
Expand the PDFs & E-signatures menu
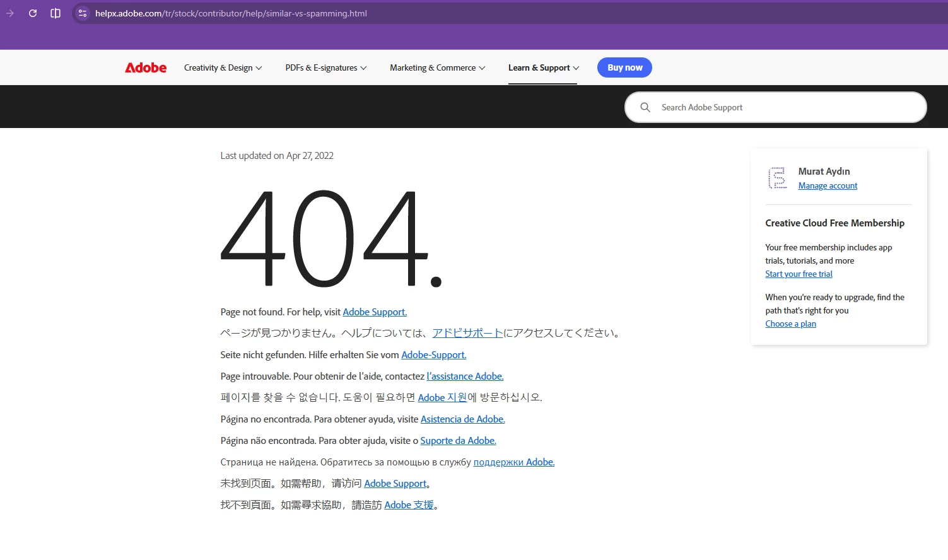(325, 67)
